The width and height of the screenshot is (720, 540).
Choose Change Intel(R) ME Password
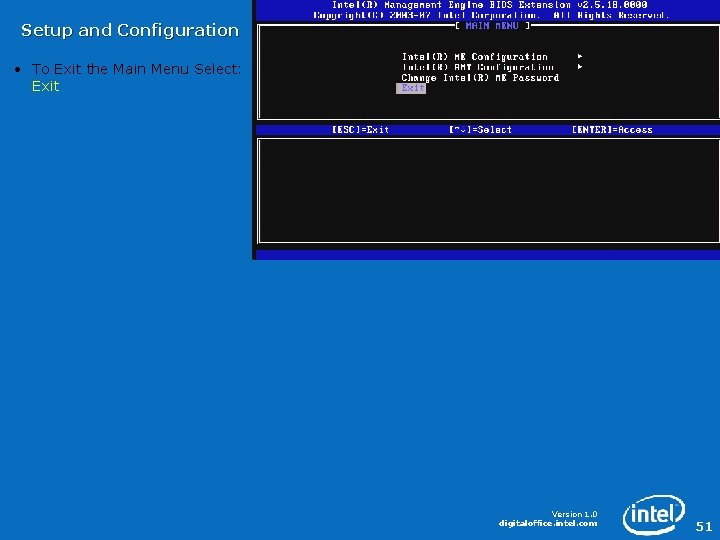click(x=480, y=78)
